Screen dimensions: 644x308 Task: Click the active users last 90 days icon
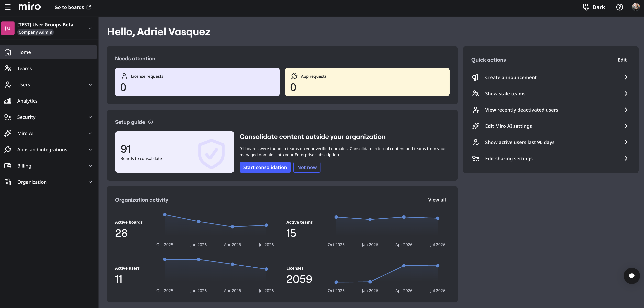pyautogui.click(x=476, y=142)
